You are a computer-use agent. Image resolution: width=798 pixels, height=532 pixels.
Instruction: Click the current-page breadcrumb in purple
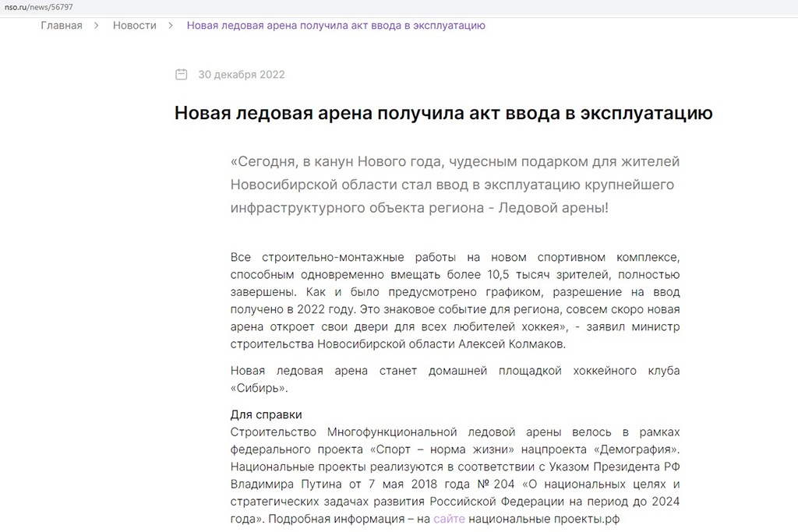(336, 26)
